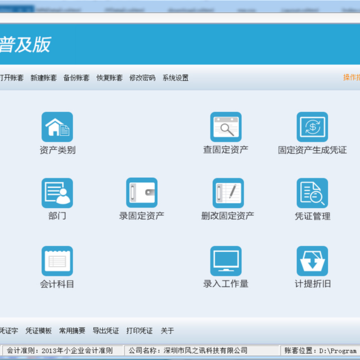Click the 凭证管理 text label
The height and width of the screenshot is (360, 360).
pos(313,216)
